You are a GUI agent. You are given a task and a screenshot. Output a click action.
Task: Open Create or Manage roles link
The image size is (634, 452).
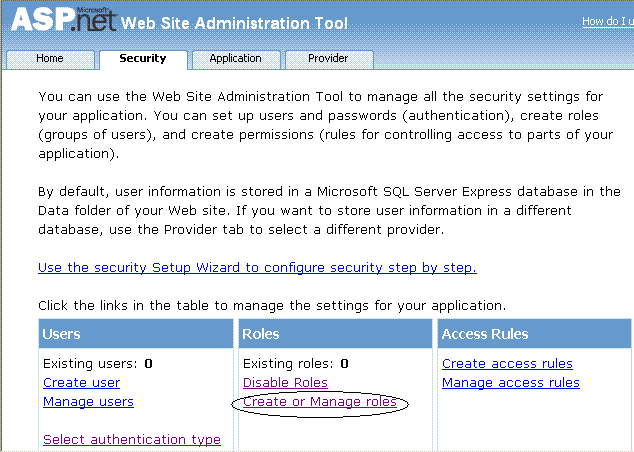pos(320,402)
